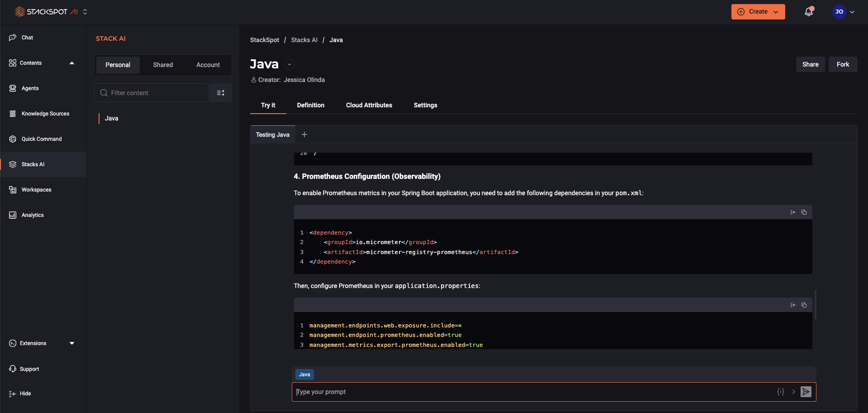868x413 pixels.
Task: Select the Testing Java tab
Action: point(273,134)
